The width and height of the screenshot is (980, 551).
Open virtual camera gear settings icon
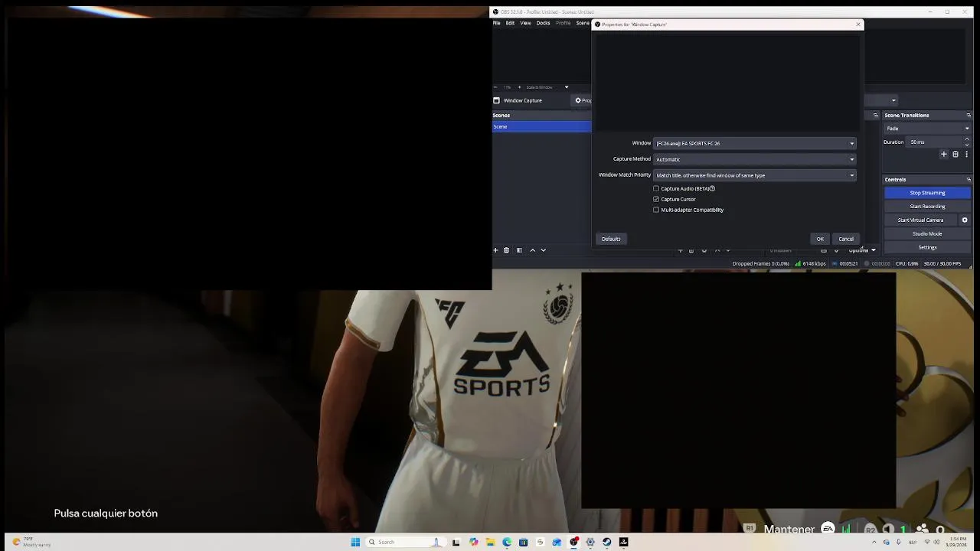(x=965, y=220)
